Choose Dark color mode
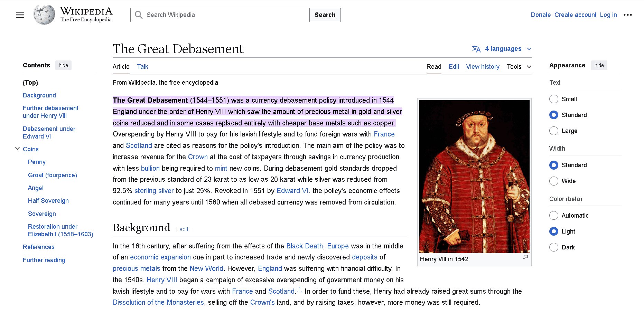This screenshot has height=313, width=644. coord(554,247)
